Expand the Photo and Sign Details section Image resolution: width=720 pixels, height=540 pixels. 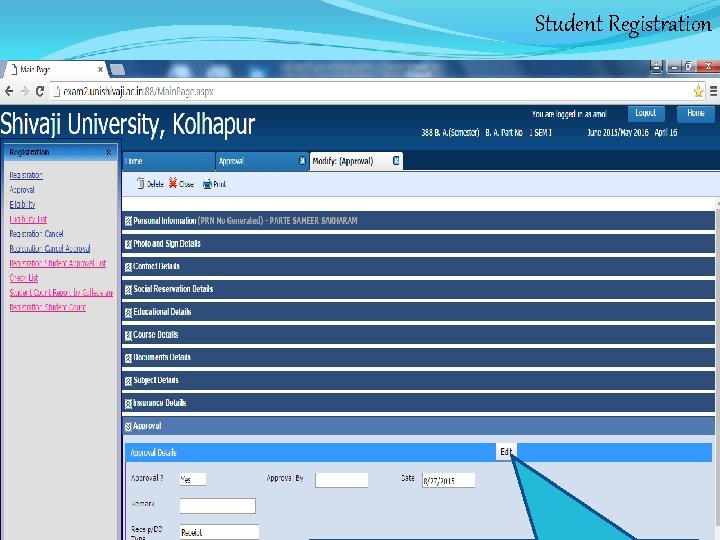[x=418, y=243]
